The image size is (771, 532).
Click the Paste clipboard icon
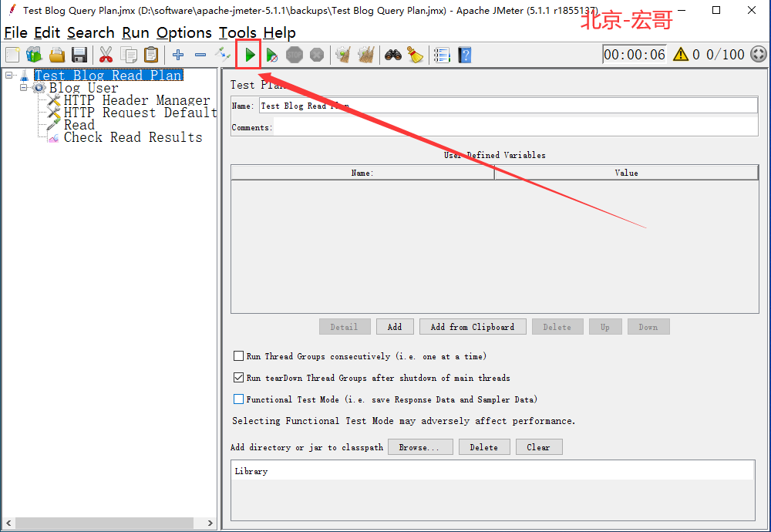pos(151,55)
